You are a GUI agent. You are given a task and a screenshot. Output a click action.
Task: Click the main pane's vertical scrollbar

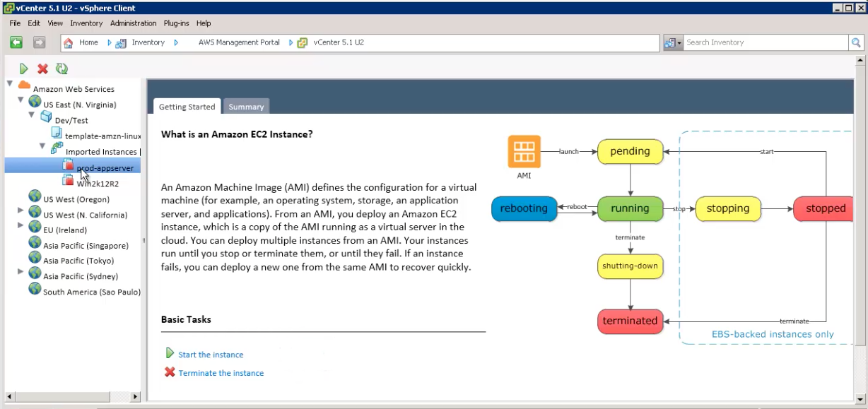click(x=860, y=230)
